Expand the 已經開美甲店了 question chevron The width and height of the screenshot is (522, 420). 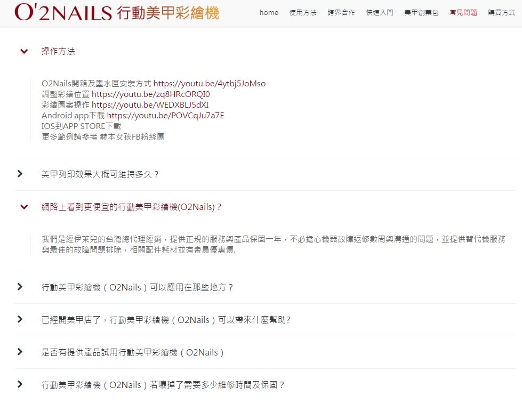click(20, 319)
